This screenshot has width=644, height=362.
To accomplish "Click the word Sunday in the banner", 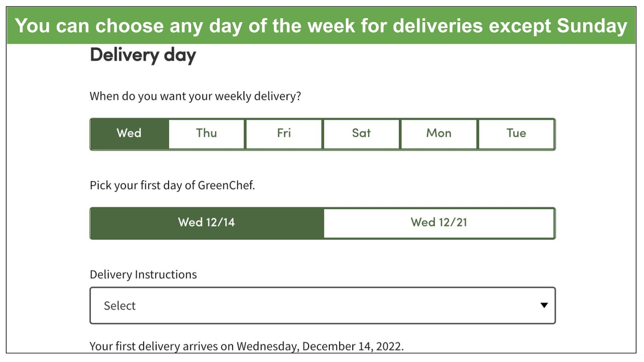I will (x=592, y=26).
